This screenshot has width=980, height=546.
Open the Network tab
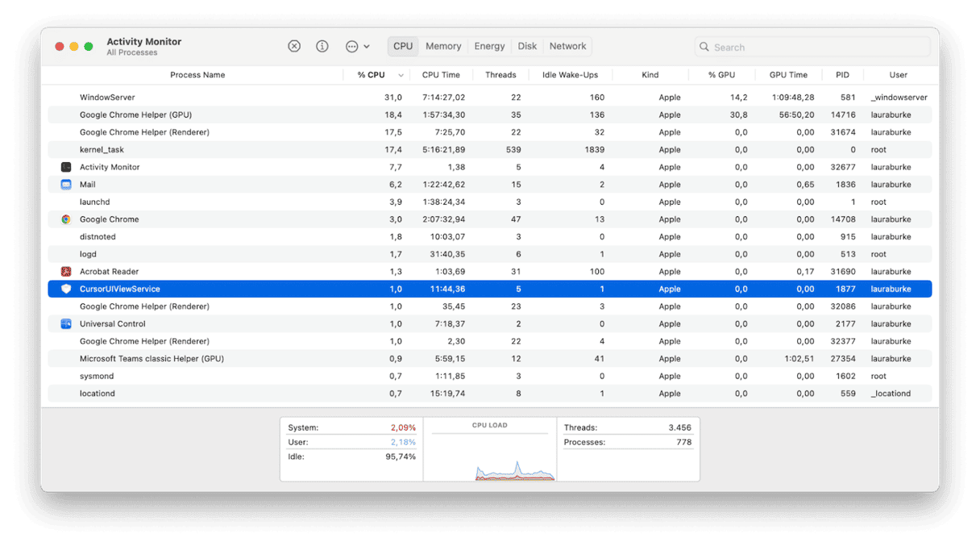click(x=567, y=46)
